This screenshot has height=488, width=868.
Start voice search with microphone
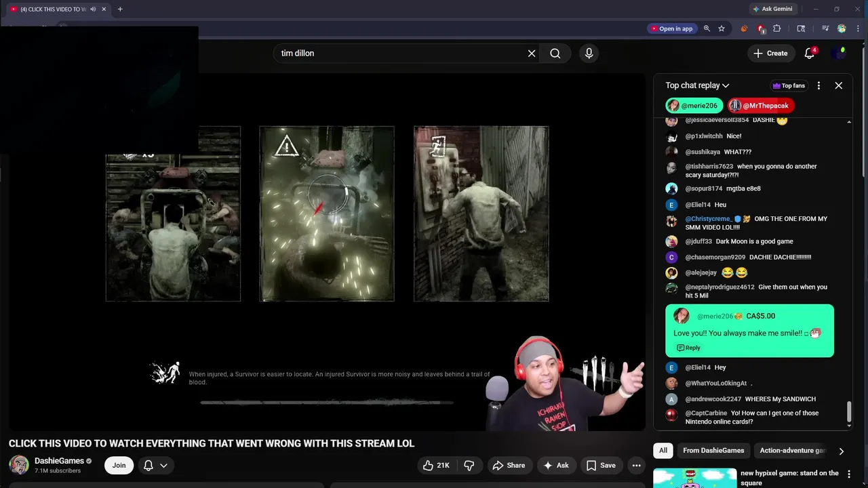[x=589, y=53]
